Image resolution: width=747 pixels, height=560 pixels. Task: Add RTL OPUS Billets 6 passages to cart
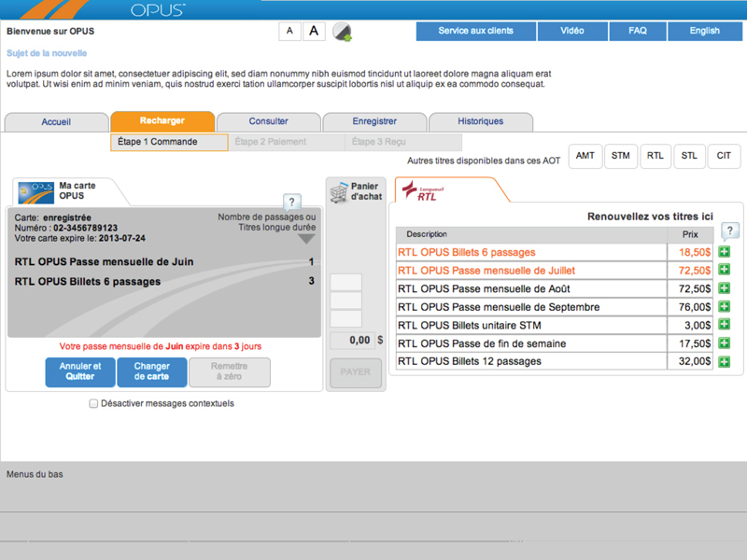pos(725,252)
